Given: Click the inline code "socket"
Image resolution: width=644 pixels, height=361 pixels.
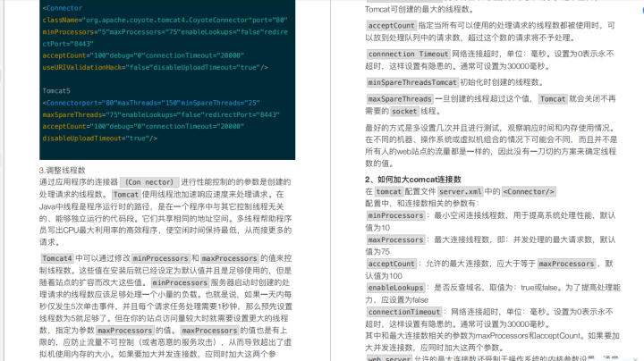Looking at the screenshot, I should [404, 111].
